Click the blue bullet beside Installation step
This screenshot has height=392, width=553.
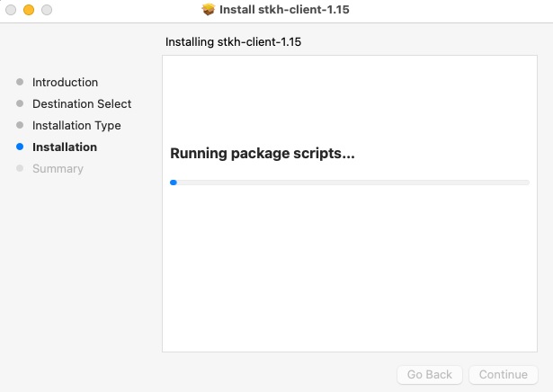[20, 147]
